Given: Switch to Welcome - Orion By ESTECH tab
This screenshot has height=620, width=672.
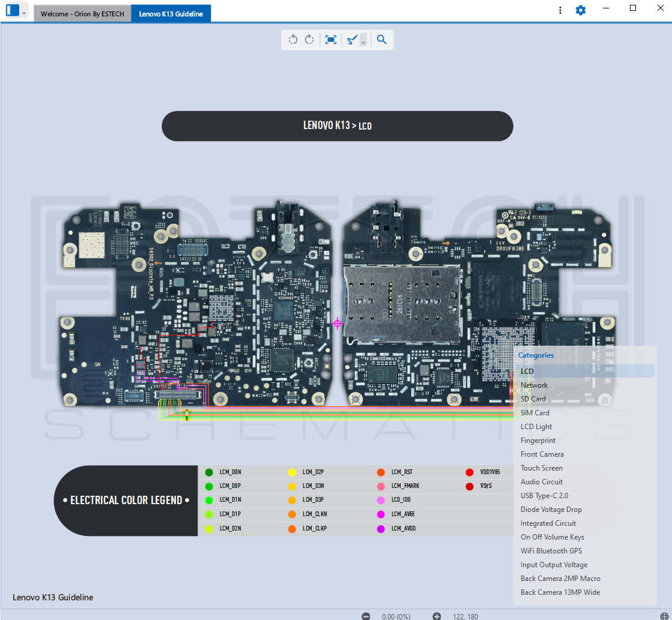Looking at the screenshot, I should (82, 14).
